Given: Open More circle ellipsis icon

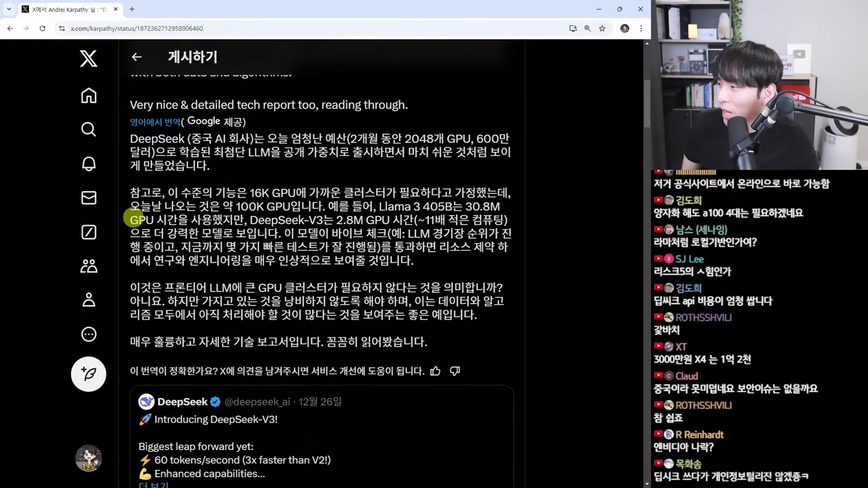Looking at the screenshot, I should coord(88,334).
